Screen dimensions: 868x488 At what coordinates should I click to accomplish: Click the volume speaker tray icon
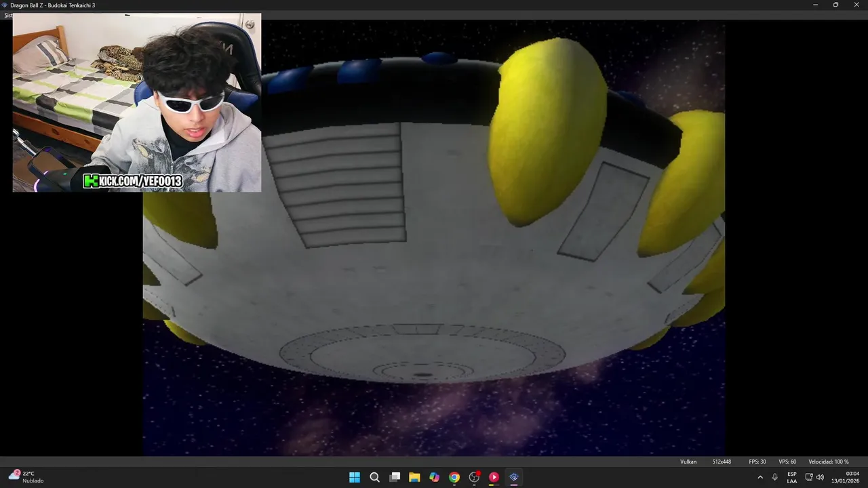[x=820, y=477]
